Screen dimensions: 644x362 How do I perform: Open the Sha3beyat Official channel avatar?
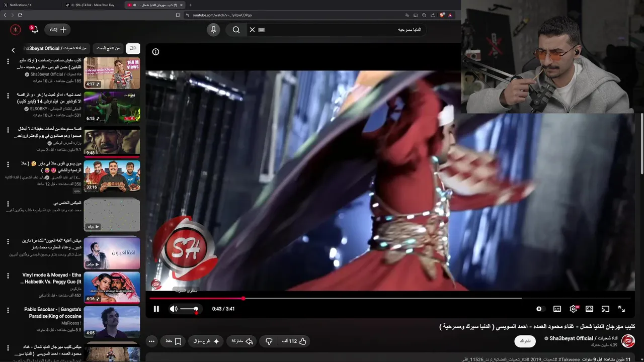coord(628,341)
